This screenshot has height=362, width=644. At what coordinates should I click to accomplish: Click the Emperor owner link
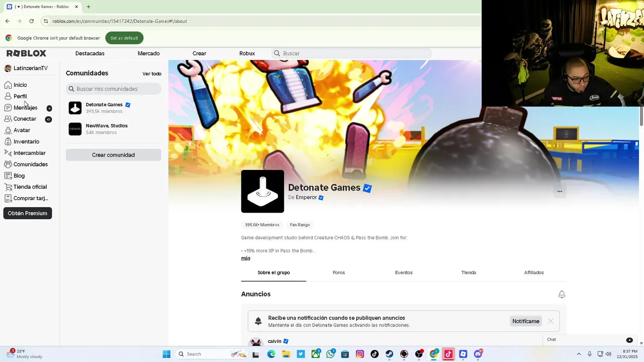coord(306,198)
